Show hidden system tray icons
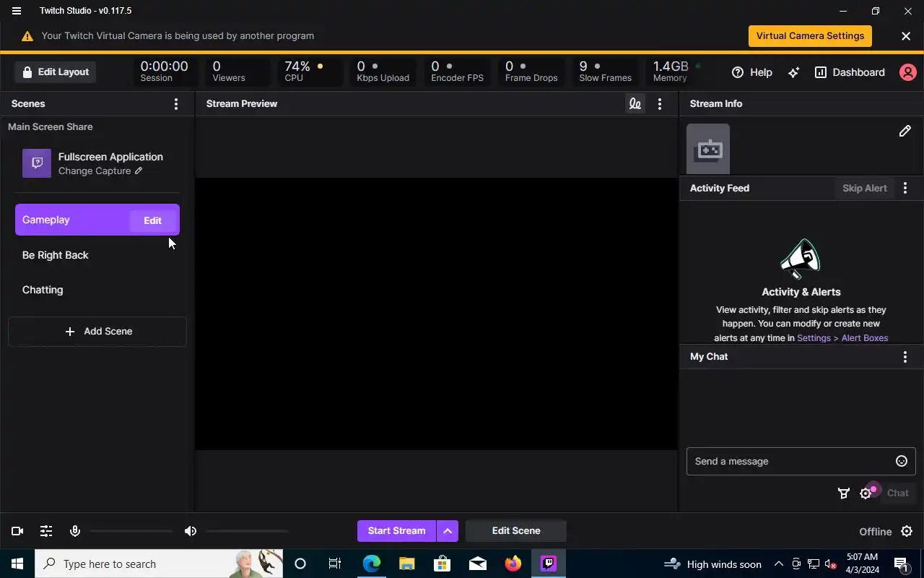Viewport: 924px width, 578px height. click(x=779, y=564)
